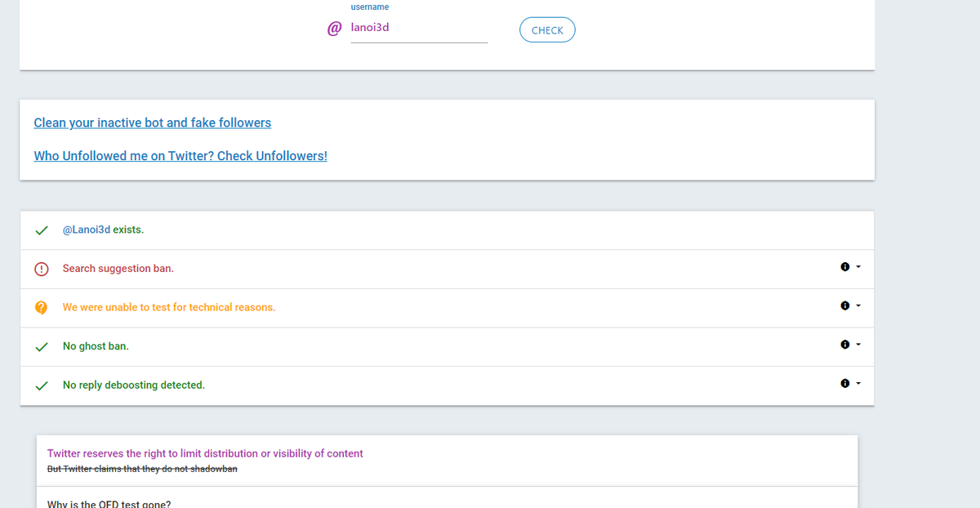Click orange question mark icon
The image size is (980, 508).
[41, 308]
